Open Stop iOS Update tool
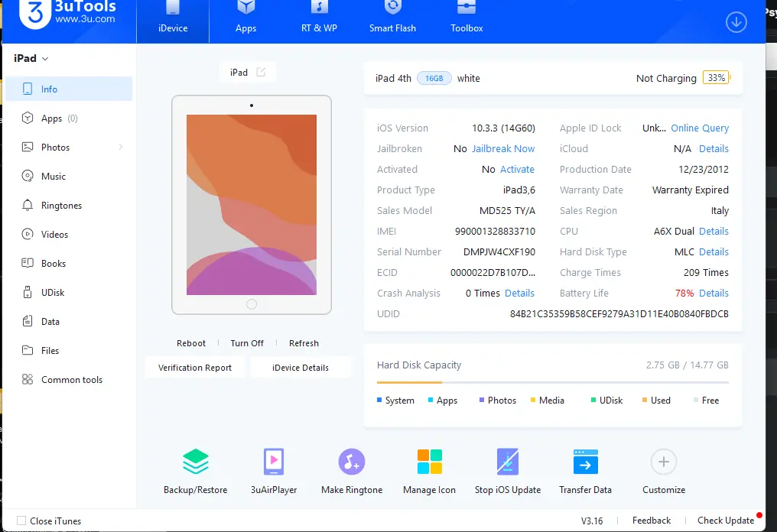777x532 pixels. [508, 462]
